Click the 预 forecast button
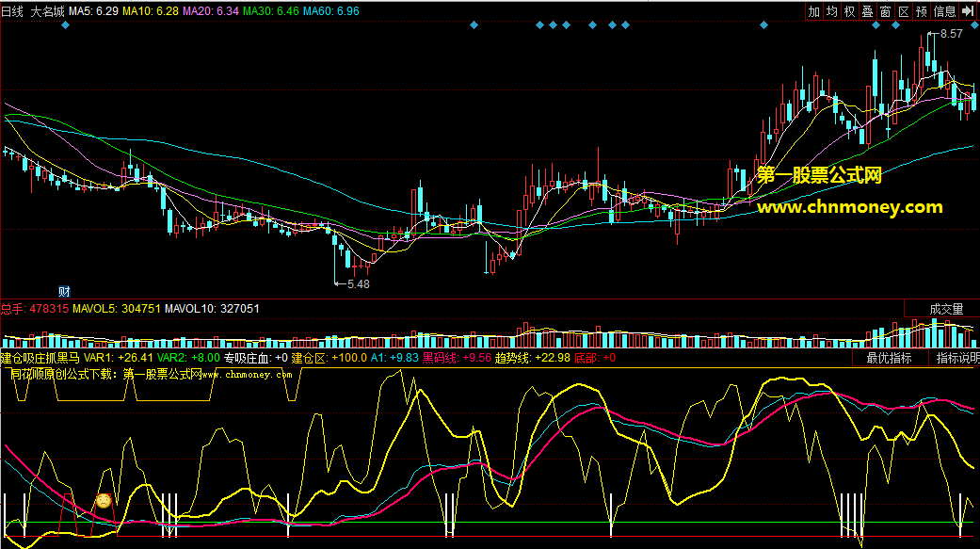This screenshot has height=549, width=980. [x=922, y=11]
